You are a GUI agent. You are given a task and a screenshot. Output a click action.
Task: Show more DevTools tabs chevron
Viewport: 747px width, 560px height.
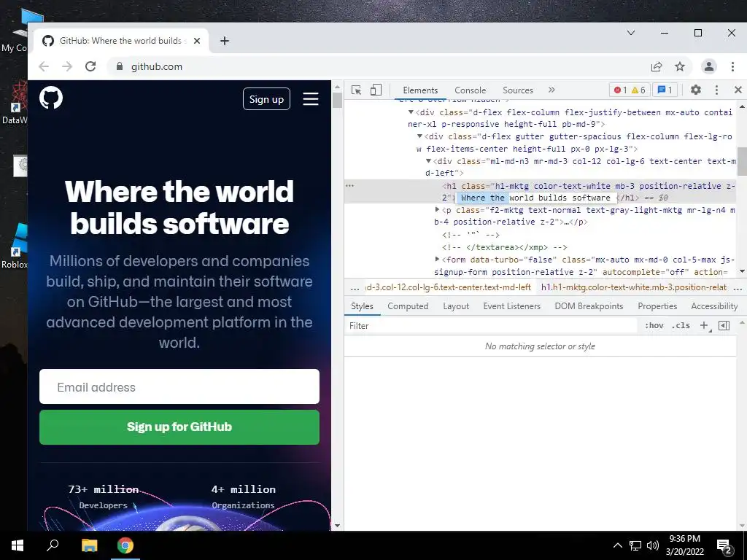[x=551, y=90]
